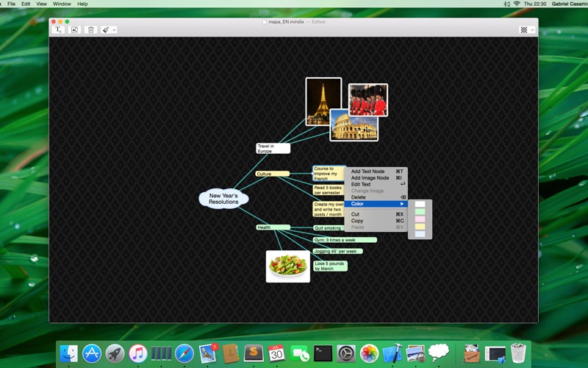Open the File menu
This screenshot has width=588, height=368.
12,4
